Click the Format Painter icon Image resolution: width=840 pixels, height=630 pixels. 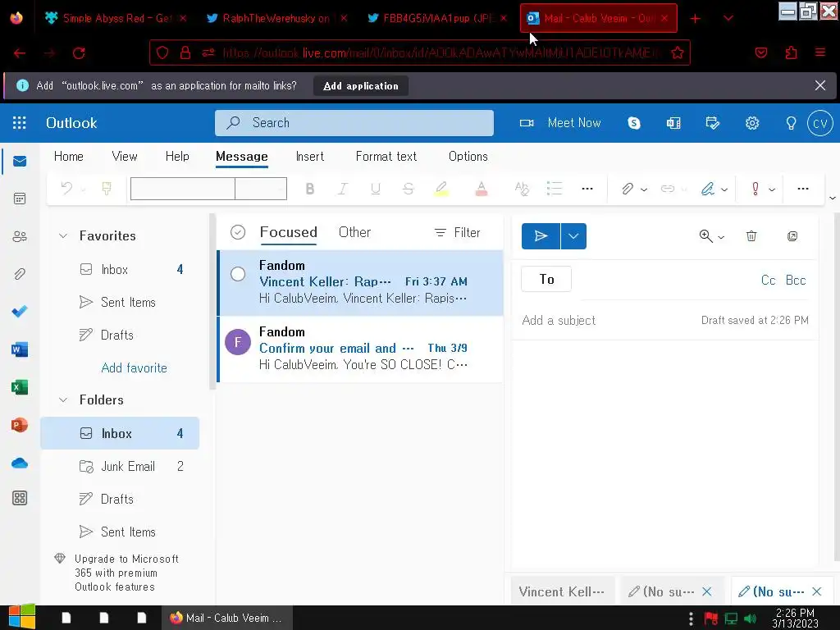pos(107,189)
